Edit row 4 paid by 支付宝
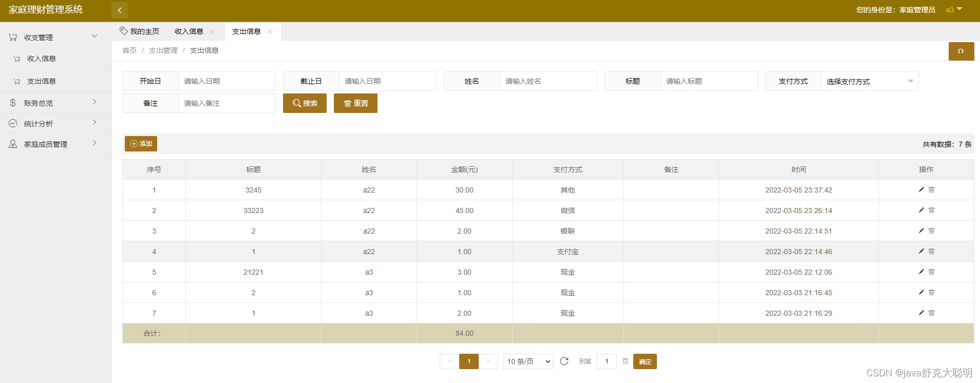This screenshot has height=383, width=980. coord(921,251)
